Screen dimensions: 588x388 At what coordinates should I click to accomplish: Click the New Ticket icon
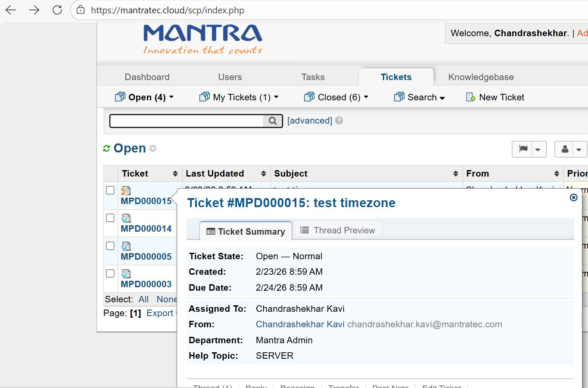[470, 97]
